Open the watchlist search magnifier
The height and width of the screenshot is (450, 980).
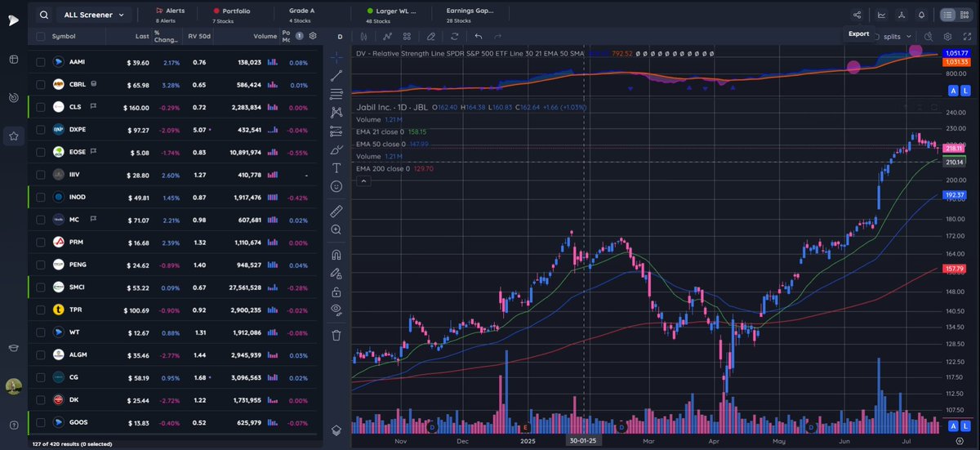tap(43, 15)
